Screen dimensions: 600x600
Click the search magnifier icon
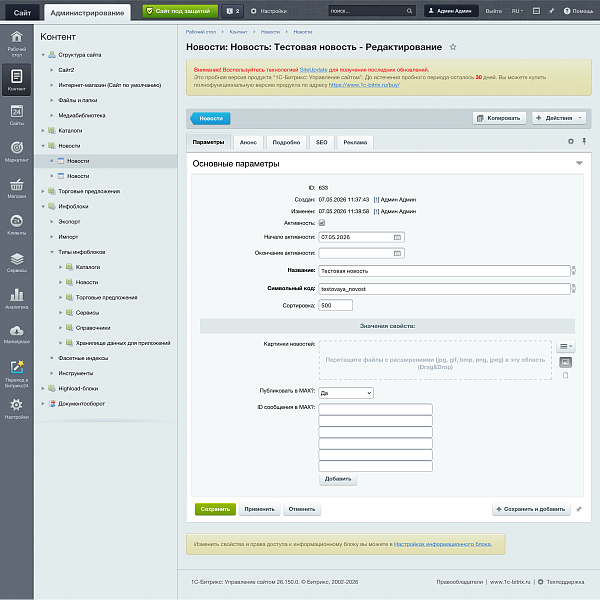coord(409,11)
